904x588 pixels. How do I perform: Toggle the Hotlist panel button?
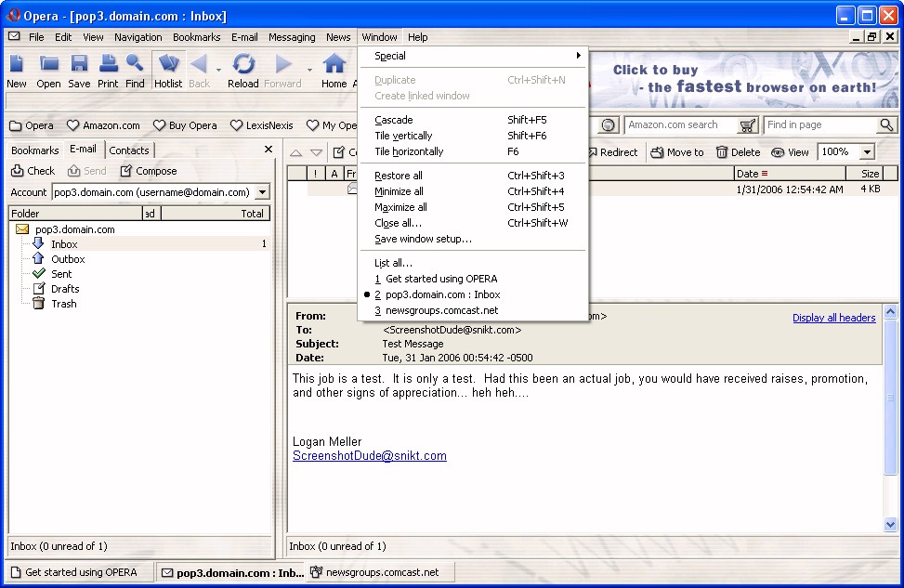point(168,71)
